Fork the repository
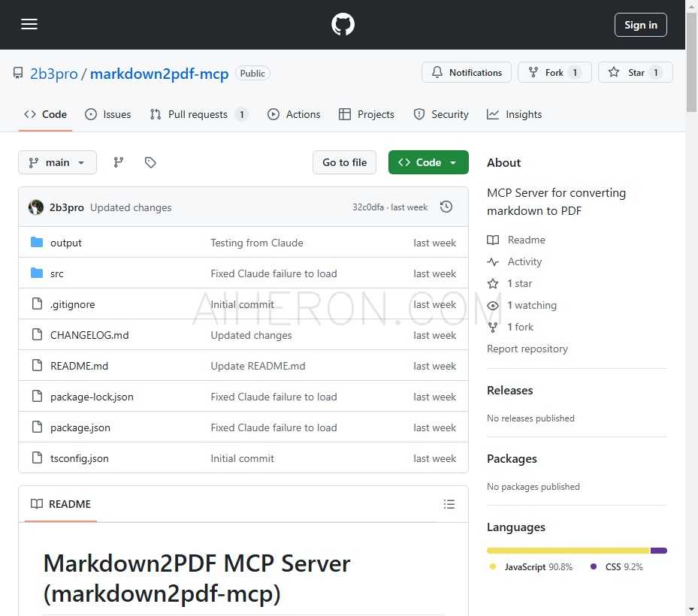Screen dimensions: 698x616 coord(554,73)
